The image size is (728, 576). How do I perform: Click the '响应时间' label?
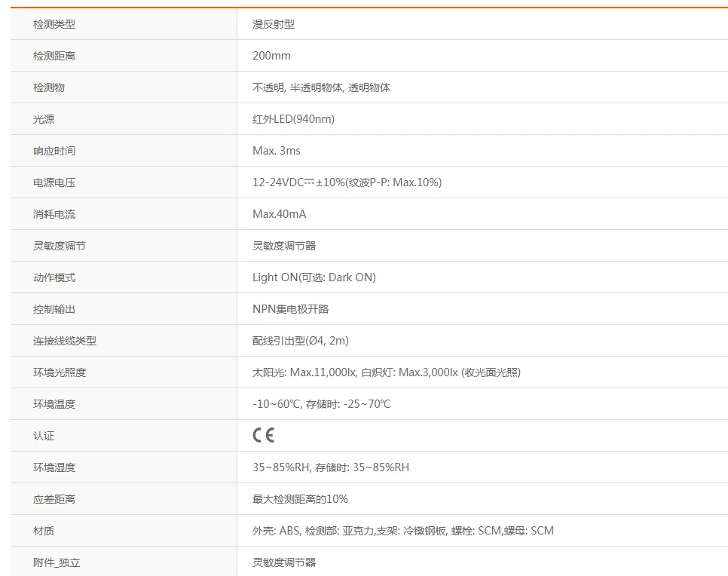(x=54, y=151)
